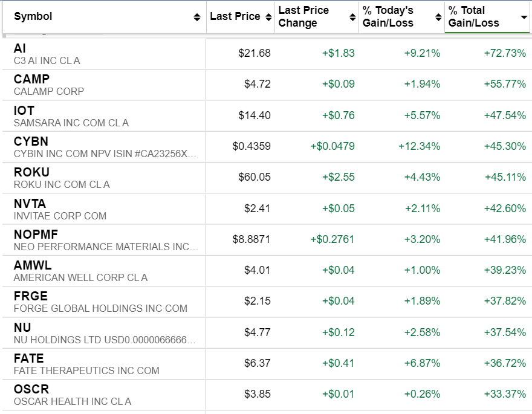Click the $60.05 last price cell
Screen dimensions: 532x414
click(x=255, y=177)
